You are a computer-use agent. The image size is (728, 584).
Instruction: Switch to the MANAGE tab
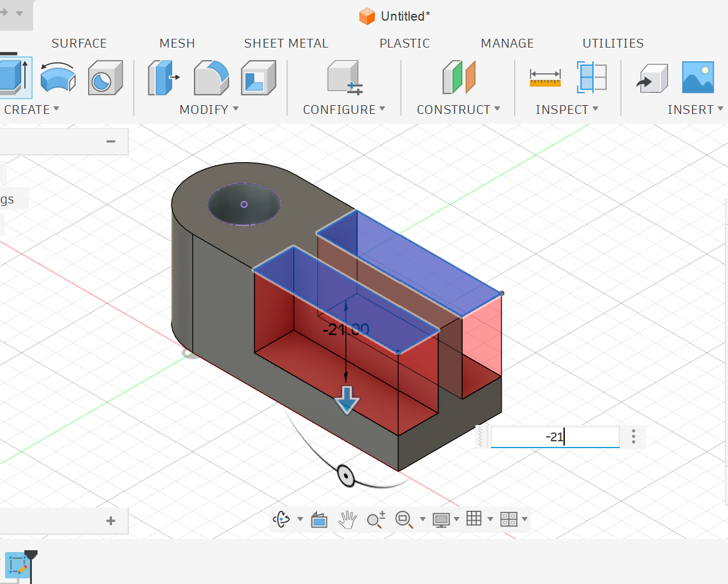[507, 43]
